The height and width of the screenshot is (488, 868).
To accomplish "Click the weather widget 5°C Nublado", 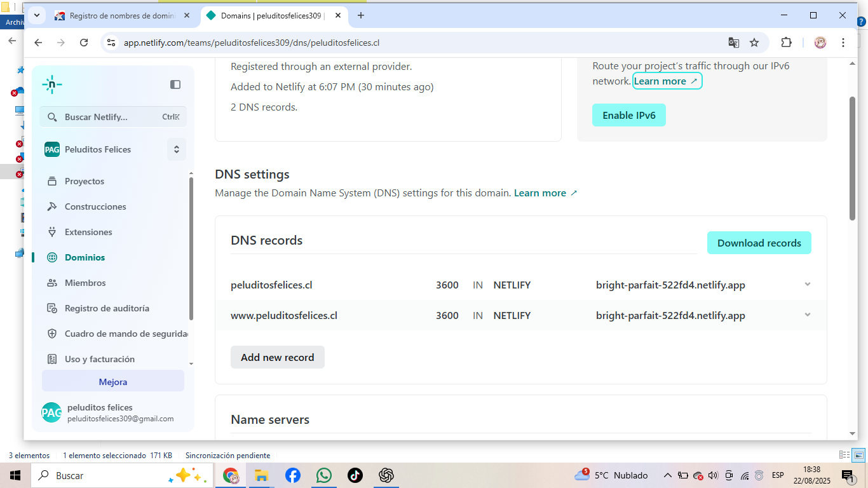I will pos(611,475).
